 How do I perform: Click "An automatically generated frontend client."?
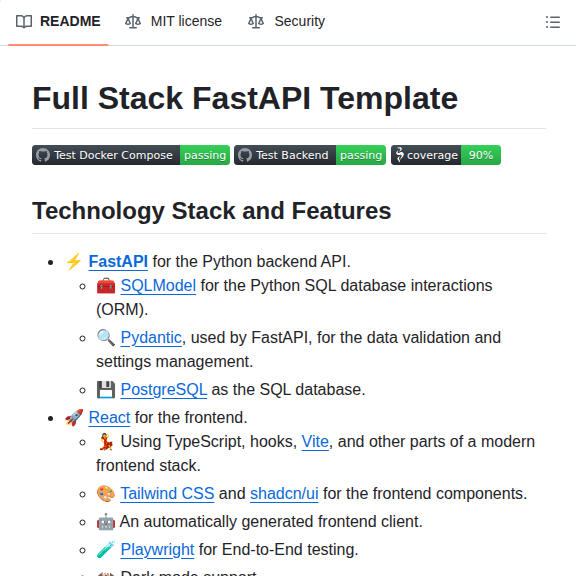(271, 522)
